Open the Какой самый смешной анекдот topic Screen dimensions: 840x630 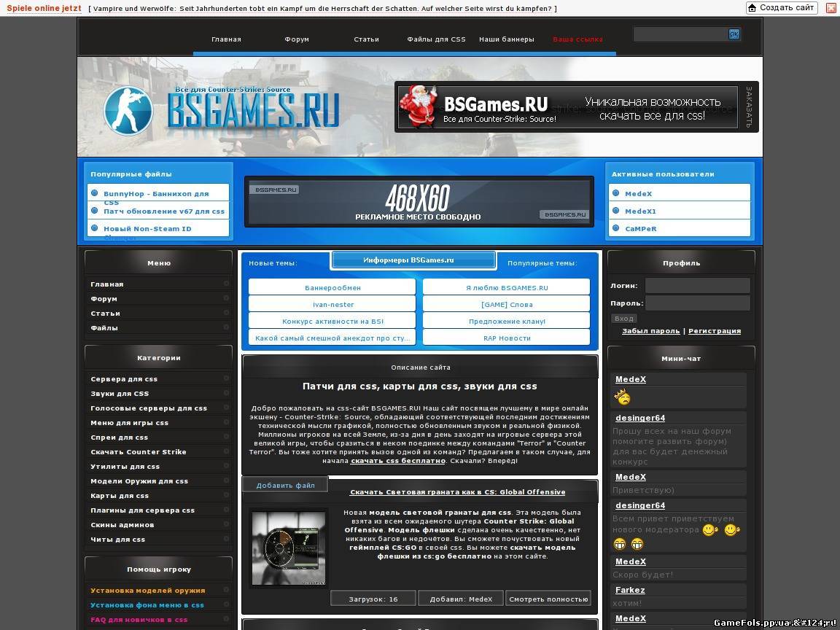pyautogui.click(x=332, y=338)
